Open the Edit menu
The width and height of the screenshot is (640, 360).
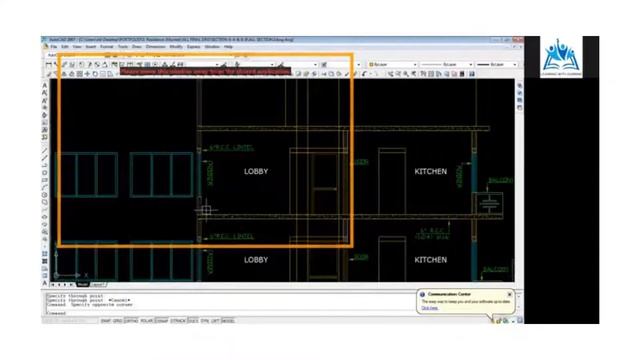pos(65,47)
